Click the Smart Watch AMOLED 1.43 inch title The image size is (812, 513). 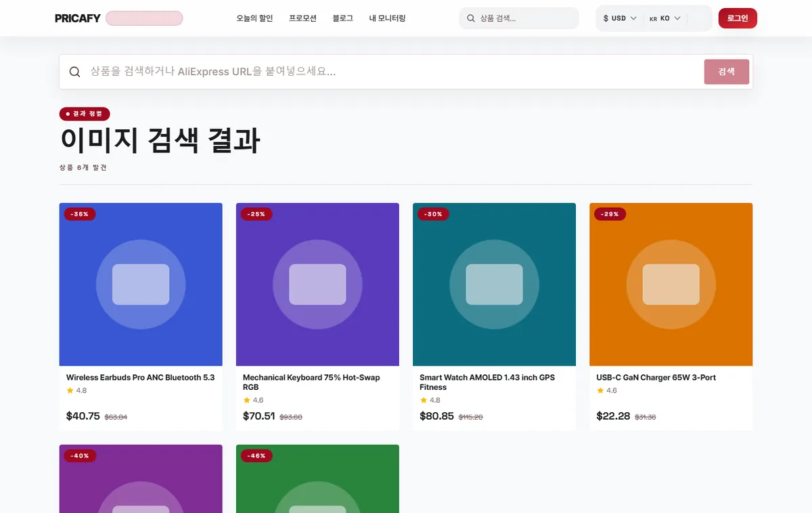(x=487, y=382)
